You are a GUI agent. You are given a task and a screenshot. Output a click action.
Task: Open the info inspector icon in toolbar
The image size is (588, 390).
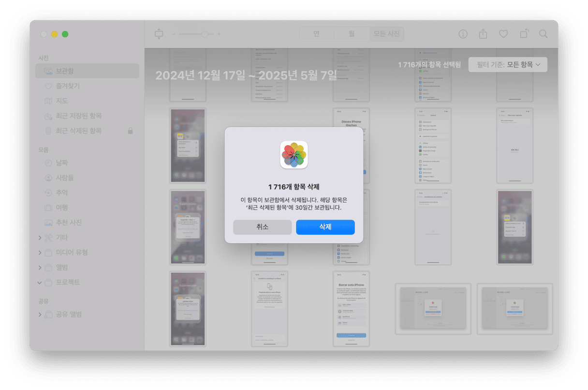(x=463, y=34)
